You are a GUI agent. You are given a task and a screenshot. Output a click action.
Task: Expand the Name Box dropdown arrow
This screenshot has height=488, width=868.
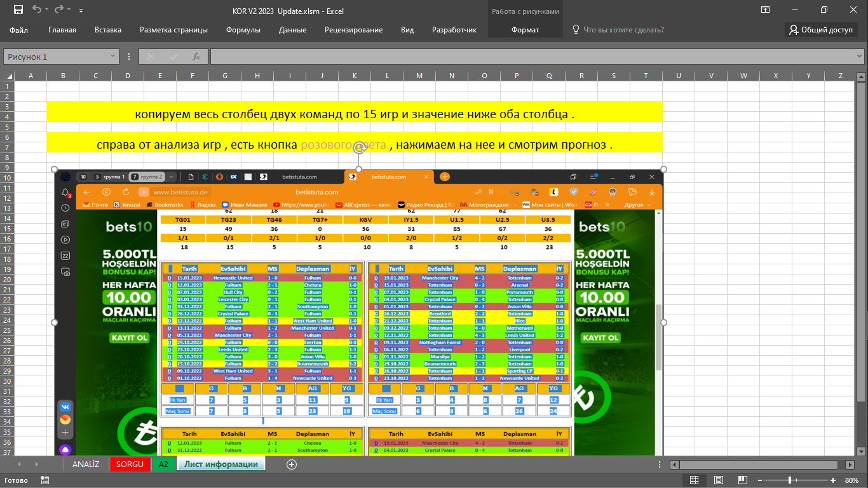point(113,57)
